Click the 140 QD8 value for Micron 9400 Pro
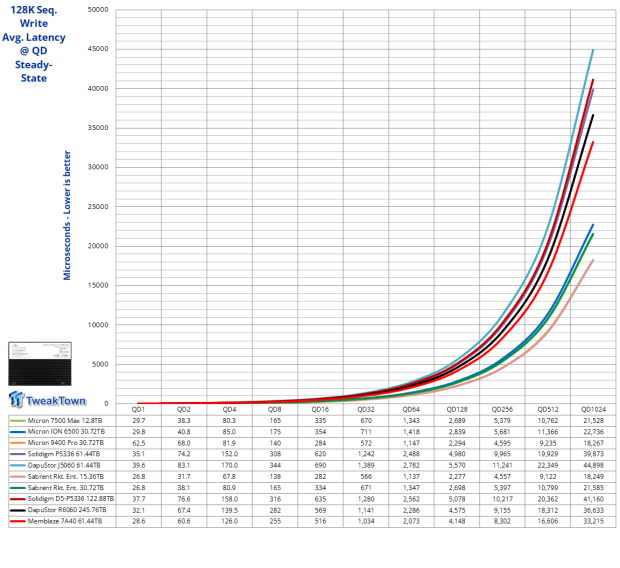Screen dimensions: 620x568 [x=275, y=443]
